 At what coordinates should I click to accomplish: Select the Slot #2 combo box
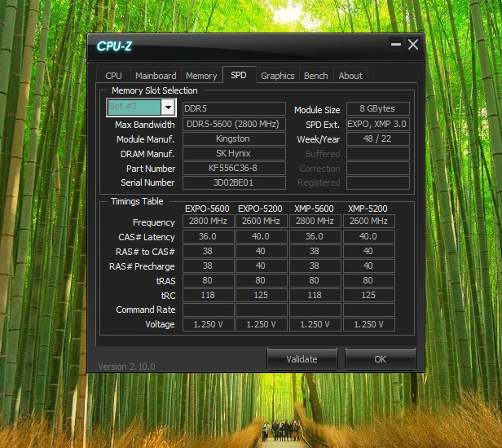(134, 108)
